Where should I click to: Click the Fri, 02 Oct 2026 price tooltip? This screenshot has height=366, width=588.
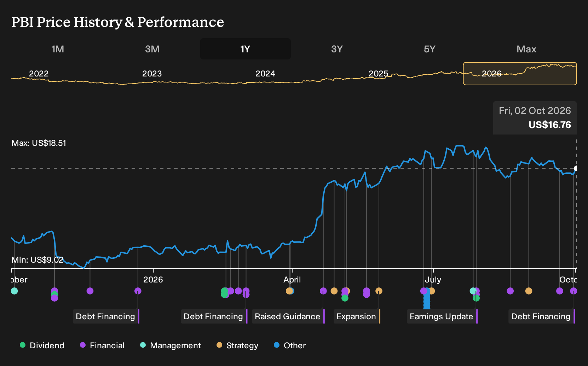[535, 118]
